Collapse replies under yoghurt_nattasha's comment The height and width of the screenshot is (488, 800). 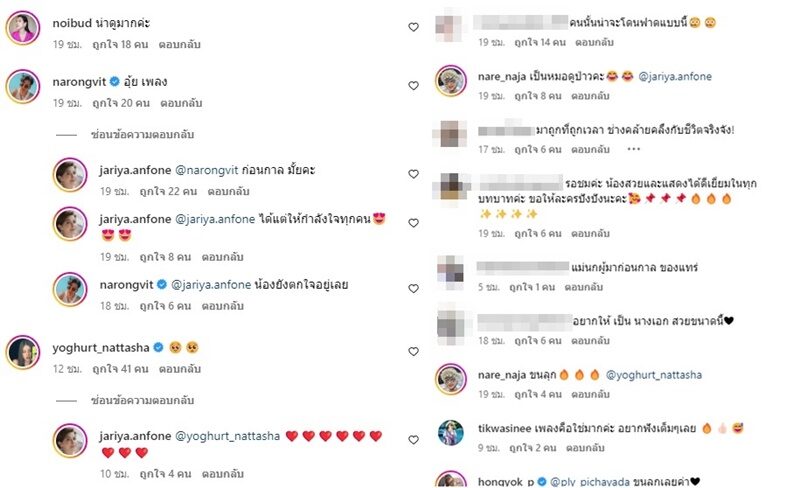[142, 400]
